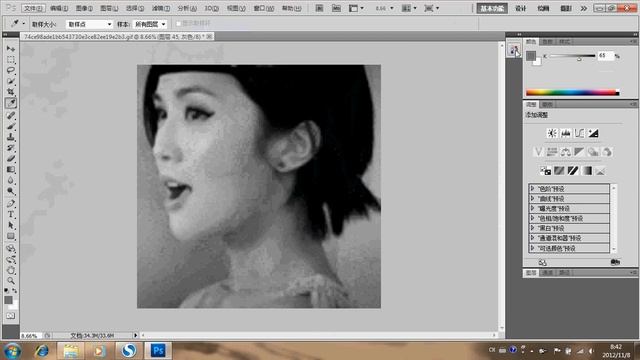Select the Spot Healing Brush tool
Viewport: 640px width, 360px height.
[x=11, y=116]
